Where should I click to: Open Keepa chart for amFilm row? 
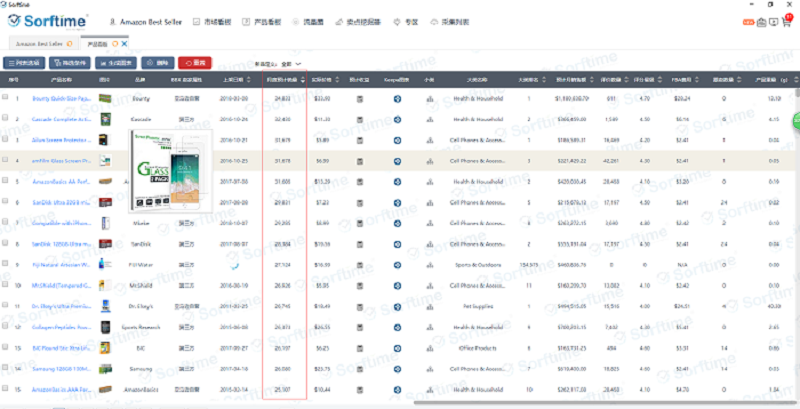tap(397, 161)
